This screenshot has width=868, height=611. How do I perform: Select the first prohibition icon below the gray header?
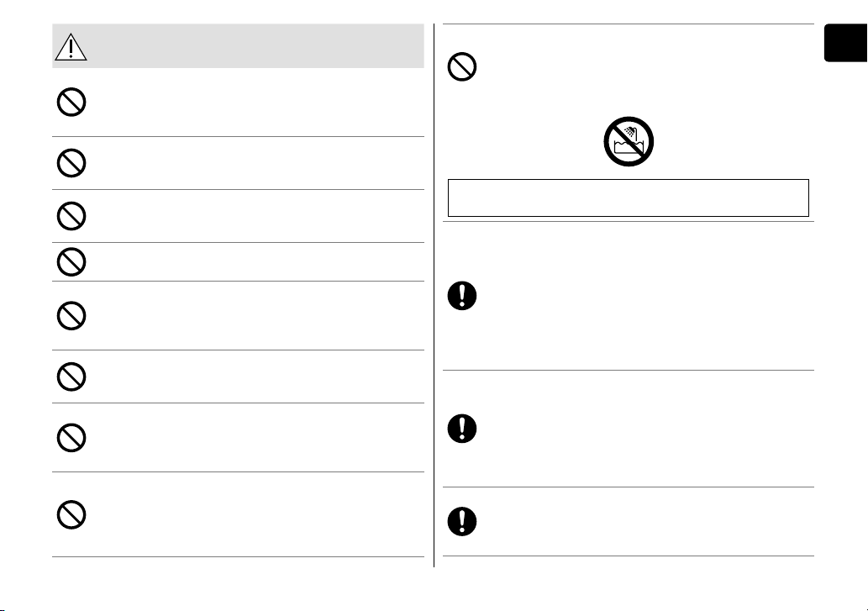(x=71, y=102)
